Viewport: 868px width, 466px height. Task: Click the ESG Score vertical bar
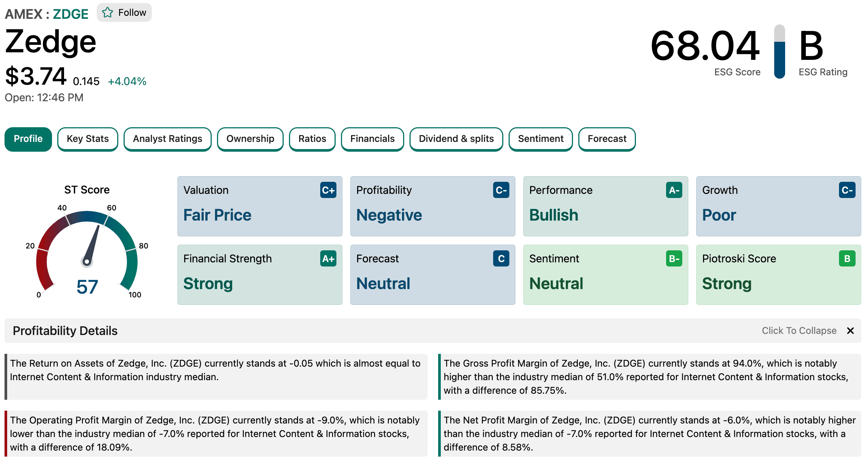coord(779,52)
